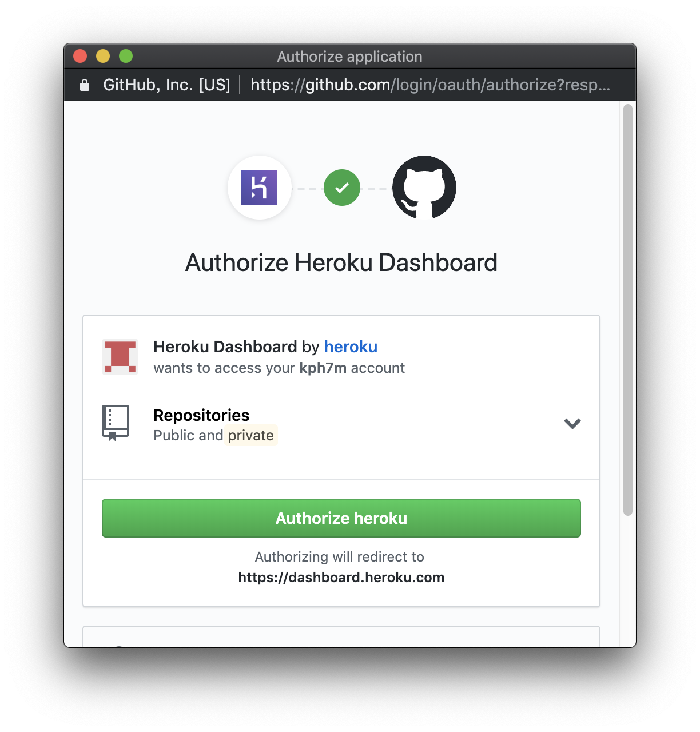This screenshot has height=732, width=700.
Task: Click the green checkmark connection icon
Action: coord(342,188)
